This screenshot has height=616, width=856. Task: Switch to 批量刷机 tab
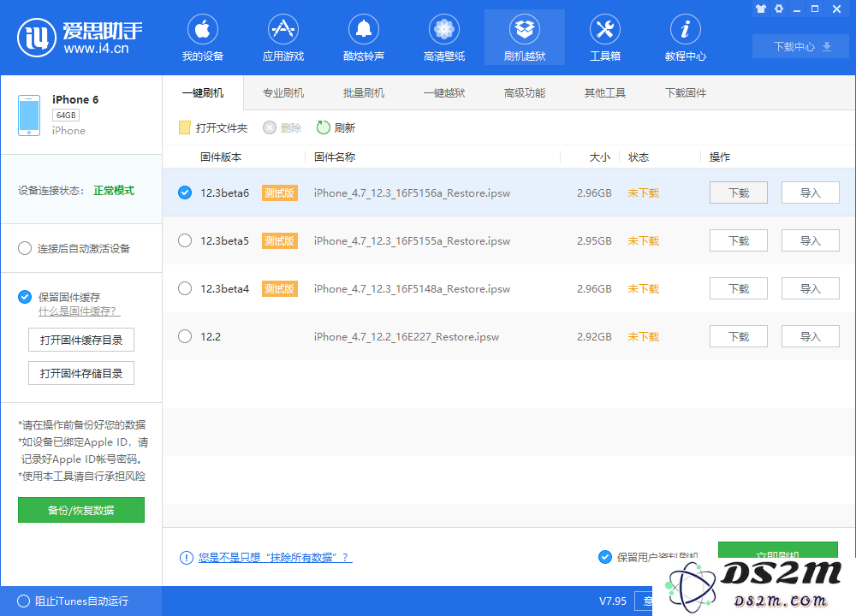[364, 92]
